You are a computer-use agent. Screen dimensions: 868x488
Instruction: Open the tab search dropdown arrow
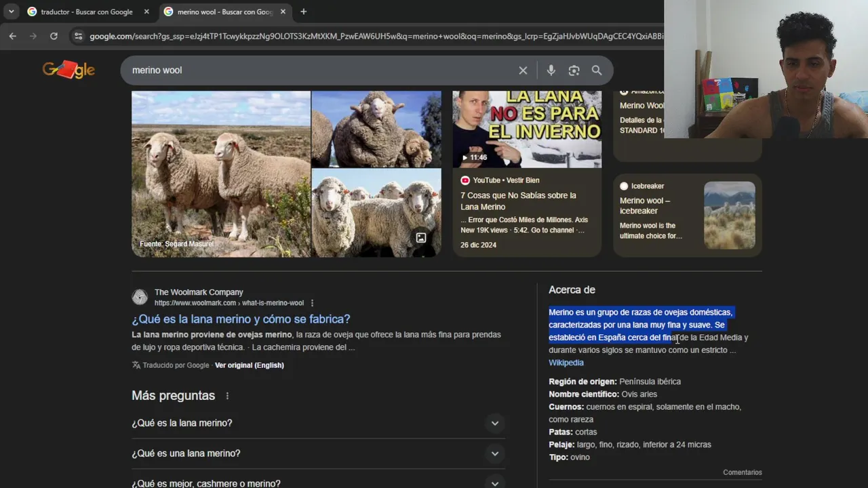point(11,12)
